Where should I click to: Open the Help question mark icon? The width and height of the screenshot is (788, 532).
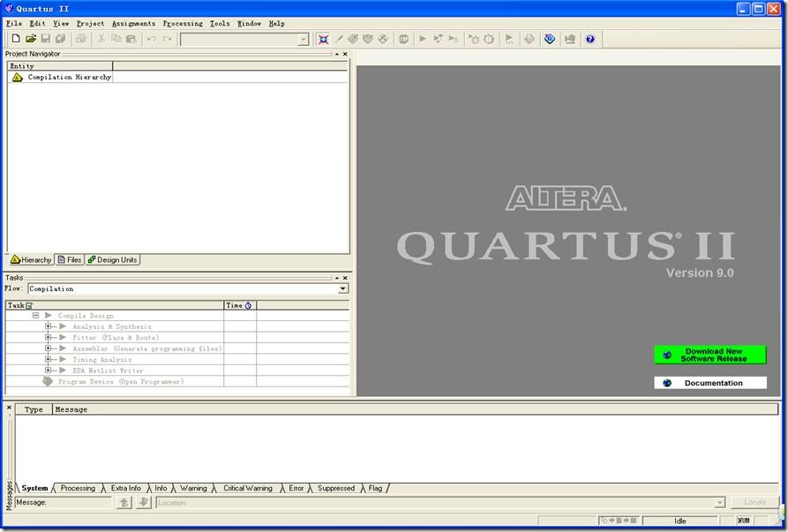point(590,39)
